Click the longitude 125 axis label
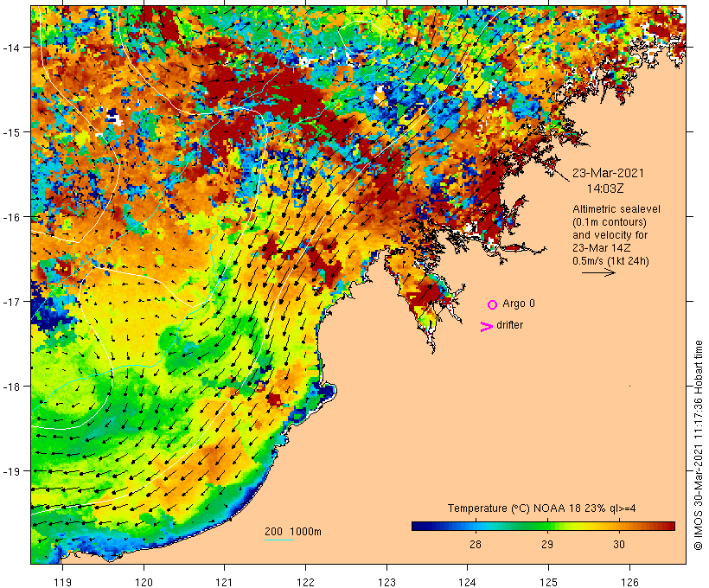Screen dimensions: 709x588 coord(548,582)
